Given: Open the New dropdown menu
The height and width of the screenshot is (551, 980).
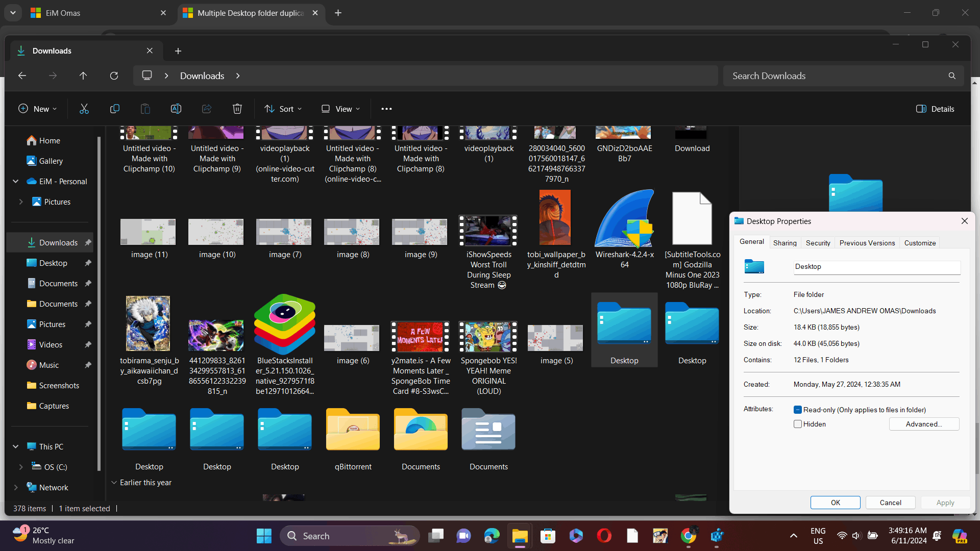Looking at the screenshot, I should point(38,109).
